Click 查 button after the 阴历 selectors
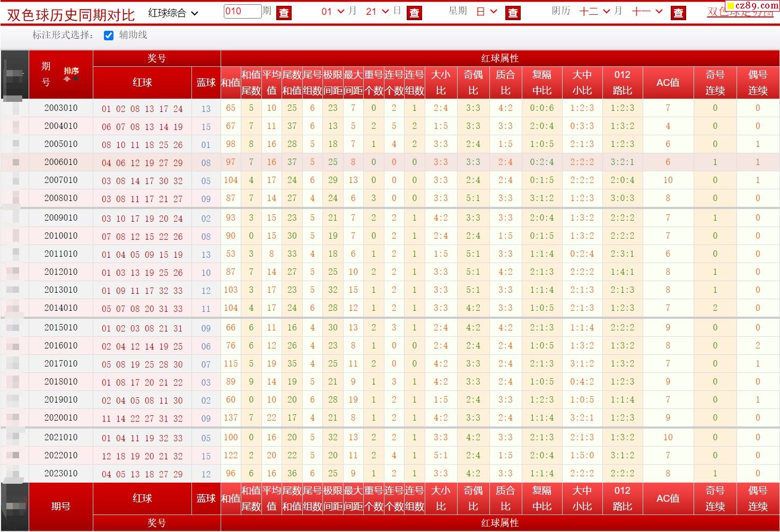Viewport: 780px width, 532px height. (x=678, y=13)
